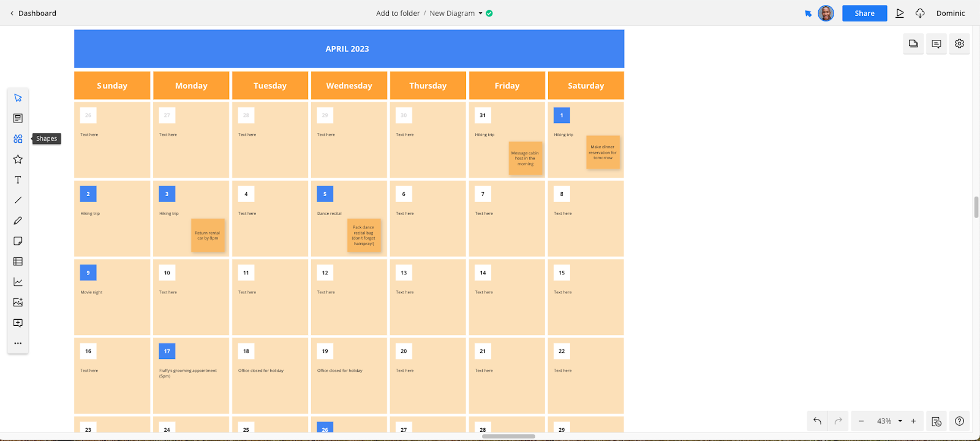Image resolution: width=980 pixels, height=441 pixels.
Task: Select the APRIL 2023 header banner
Action: pyautogui.click(x=349, y=49)
